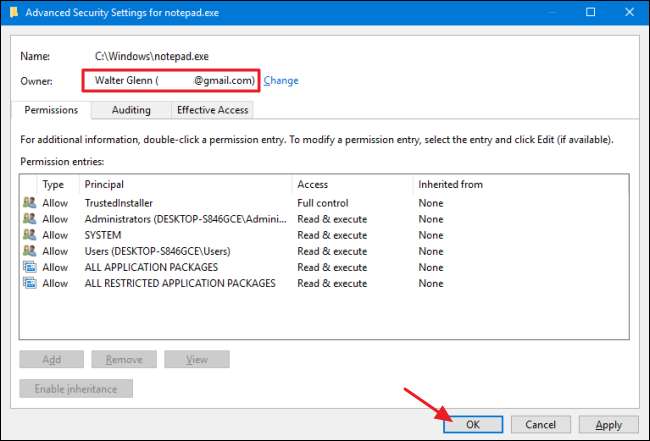Click the ALL RESTRICTED APPLICATION PACKAGES icon

(x=28, y=283)
